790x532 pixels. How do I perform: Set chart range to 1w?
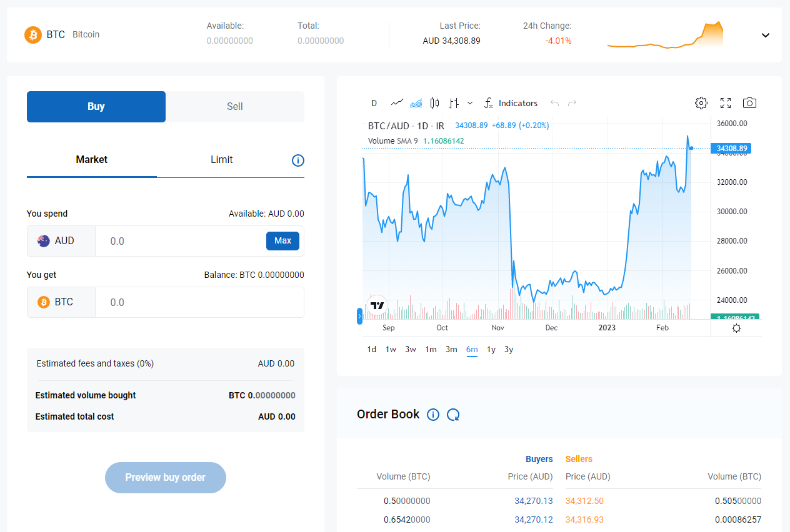click(x=391, y=350)
